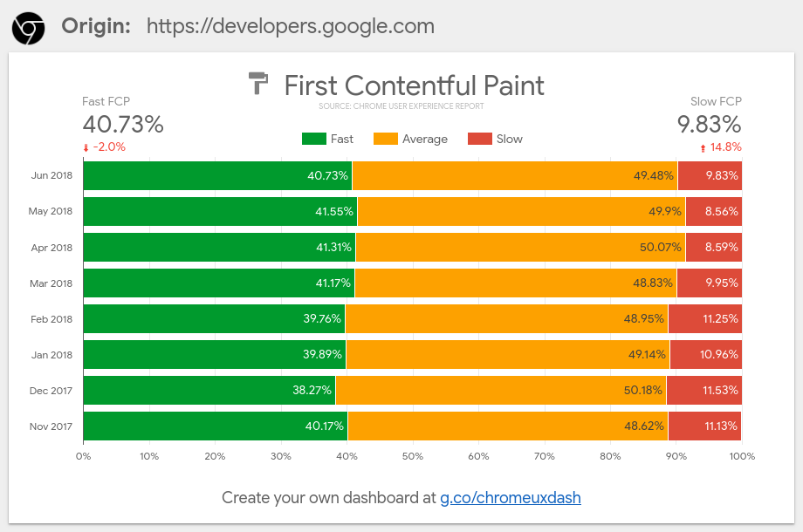This screenshot has height=532, width=803.
Task: Select the Dec 2017 green Fast bar
Action: click(209, 390)
